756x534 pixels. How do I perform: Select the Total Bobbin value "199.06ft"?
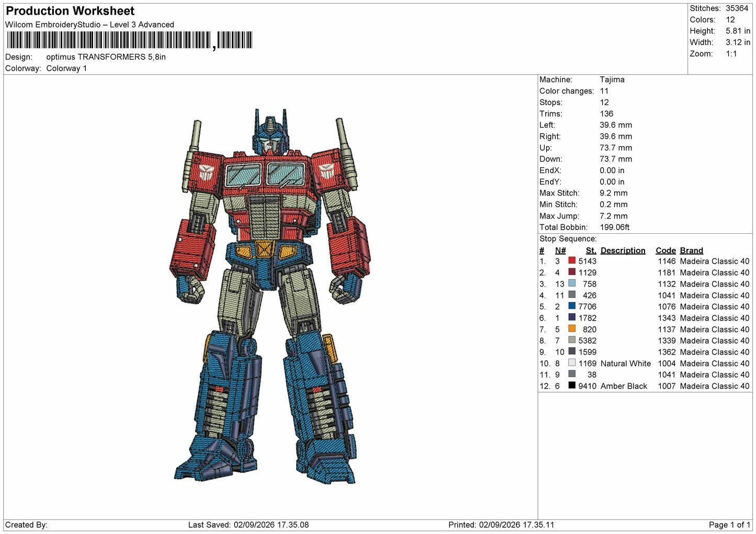tap(615, 228)
